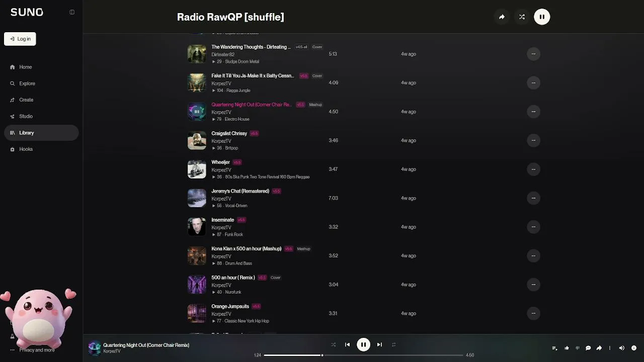The width and height of the screenshot is (644, 362).
Task: Open the Inseminate song title
Action: (x=222, y=220)
